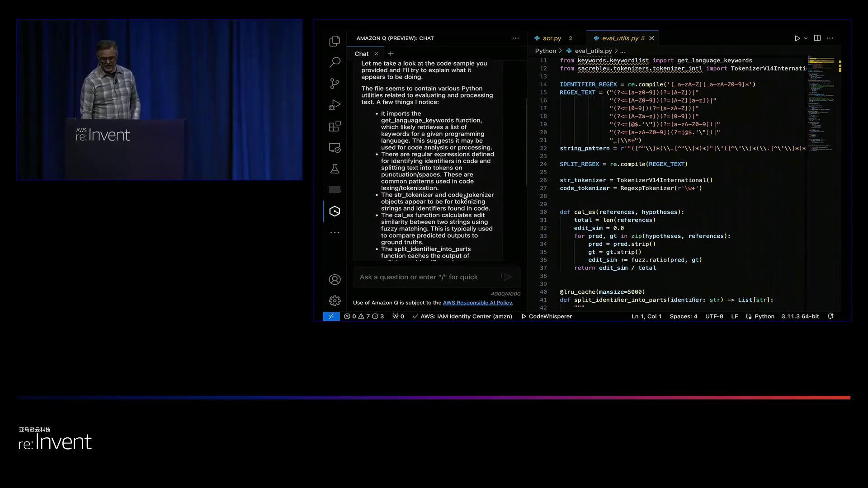This screenshot has height=488, width=868.
Task: Open Remote Explorer icon
Action: (x=335, y=148)
